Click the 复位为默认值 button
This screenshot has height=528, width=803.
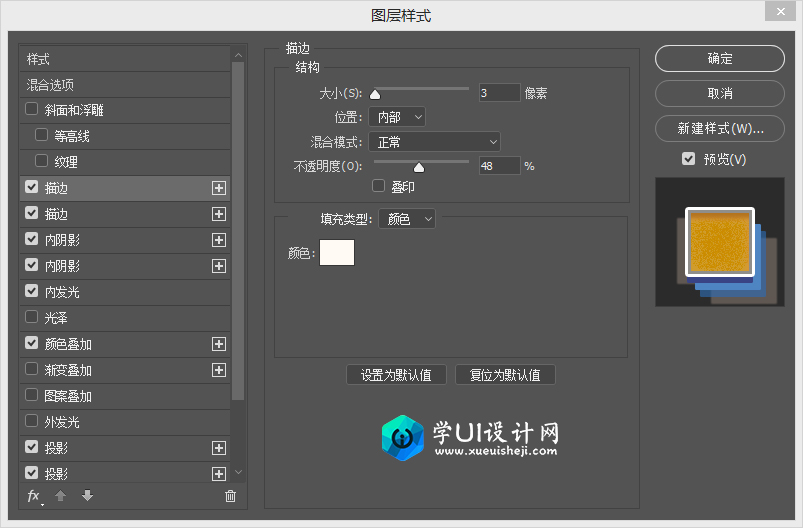(x=505, y=375)
